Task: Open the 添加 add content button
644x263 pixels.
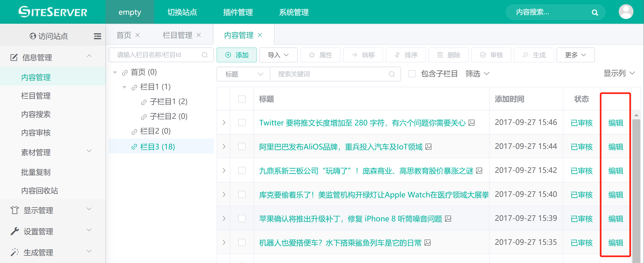Action: [237, 55]
